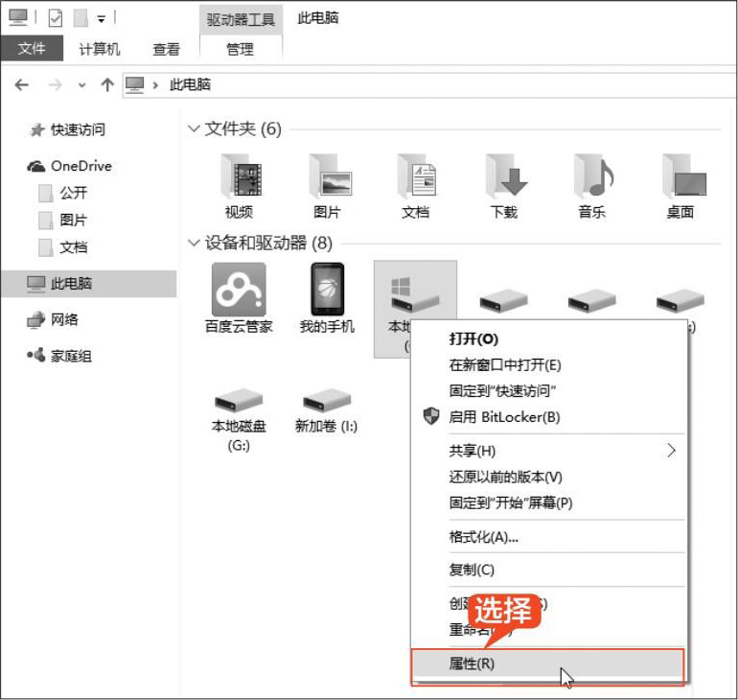Select OneDrive in navigation pane
Screen dimensions: 738x700
point(81,166)
